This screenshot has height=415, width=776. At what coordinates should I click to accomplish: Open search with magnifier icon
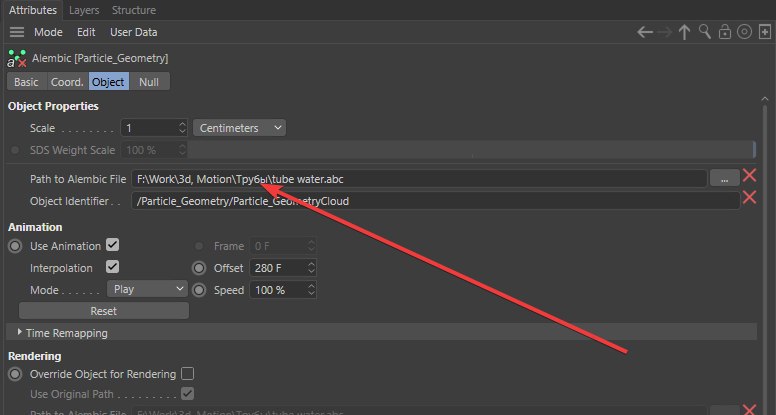705,32
